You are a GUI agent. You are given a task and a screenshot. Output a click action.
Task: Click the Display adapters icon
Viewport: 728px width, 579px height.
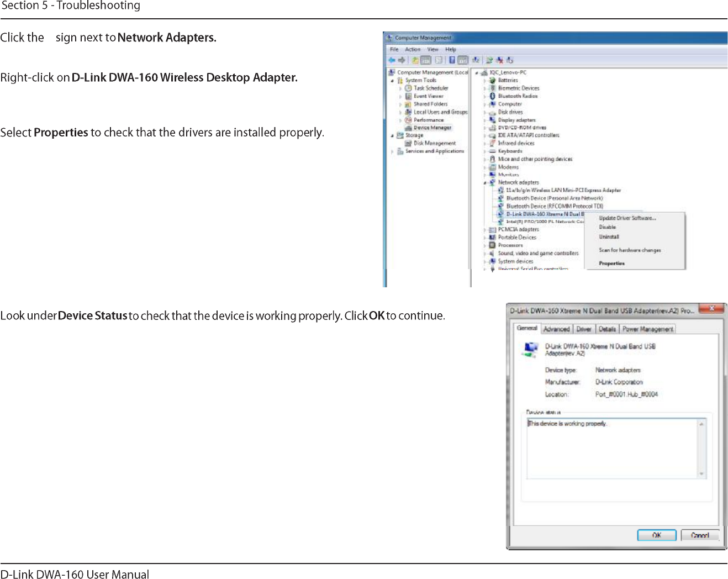tap(493, 119)
